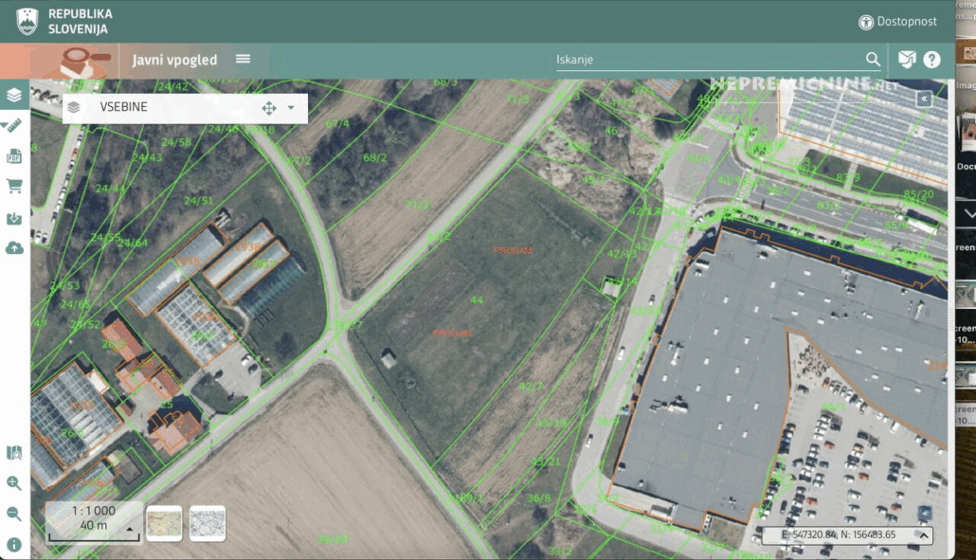This screenshot has height=560, width=976.
Task: Click parcel label 42/7
Action: pyautogui.click(x=531, y=387)
